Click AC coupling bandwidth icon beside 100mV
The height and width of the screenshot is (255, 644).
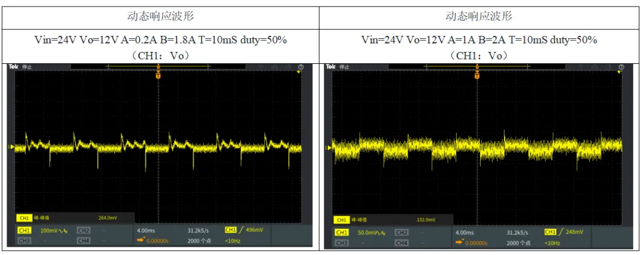point(63,231)
